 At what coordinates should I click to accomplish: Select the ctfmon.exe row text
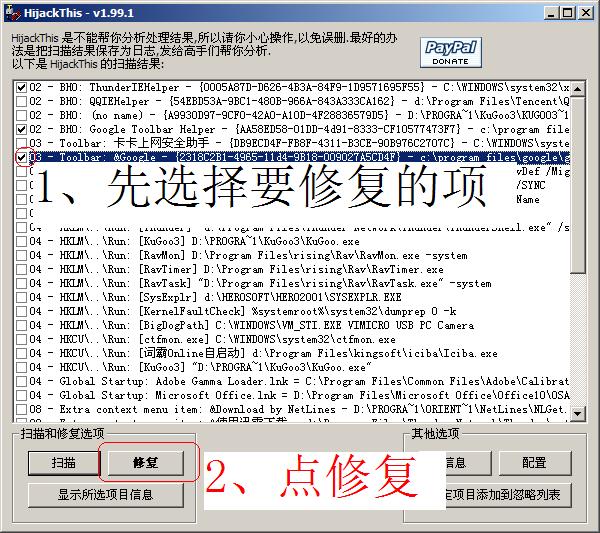pyautogui.click(x=212, y=339)
